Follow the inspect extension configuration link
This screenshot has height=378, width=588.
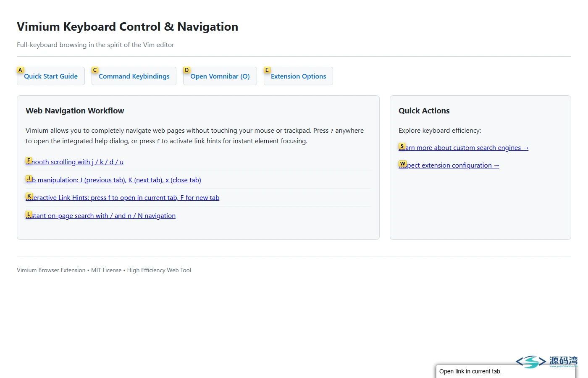click(449, 165)
